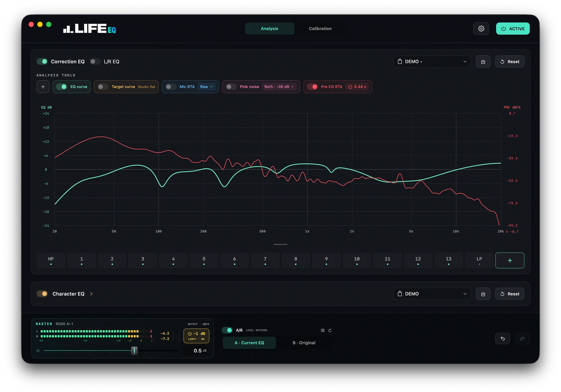Select the HP filter band

coord(51,260)
